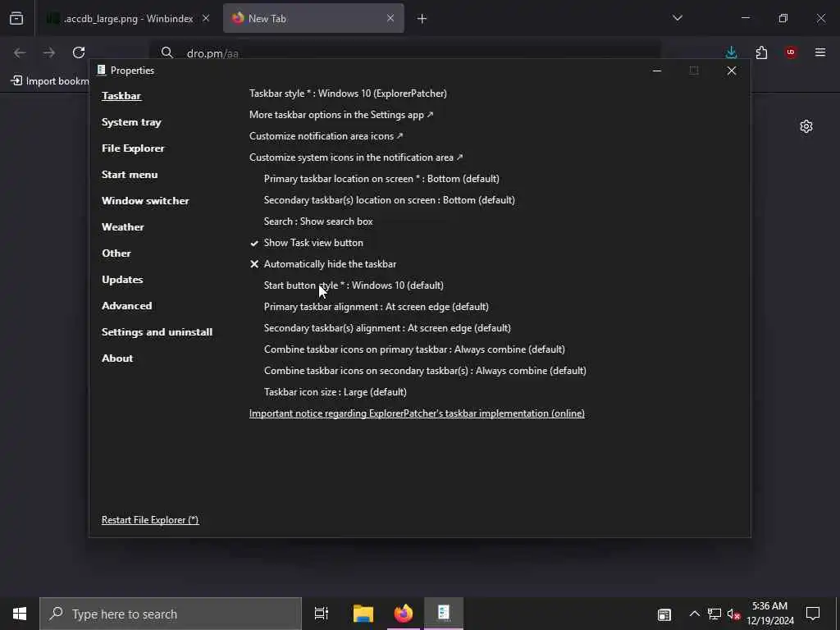This screenshot has height=630, width=840.
Task: Change Secondary taskbar(s) location on screen
Action: tap(390, 200)
